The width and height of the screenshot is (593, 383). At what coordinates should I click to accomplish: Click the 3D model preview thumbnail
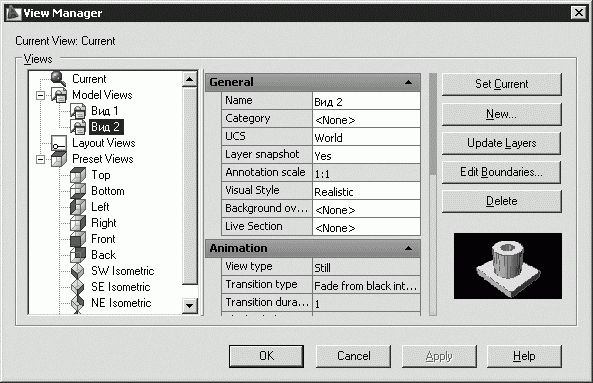(x=508, y=266)
